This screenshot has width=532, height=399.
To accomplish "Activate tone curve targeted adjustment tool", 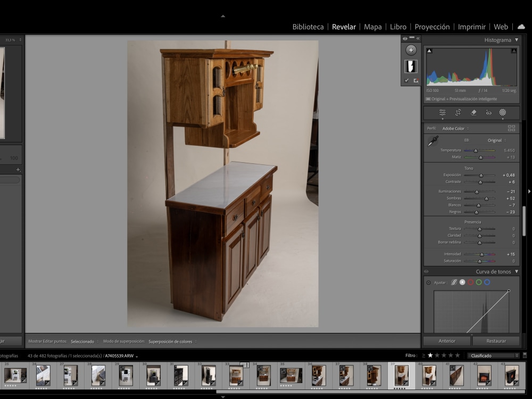I will pyautogui.click(x=428, y=282).
